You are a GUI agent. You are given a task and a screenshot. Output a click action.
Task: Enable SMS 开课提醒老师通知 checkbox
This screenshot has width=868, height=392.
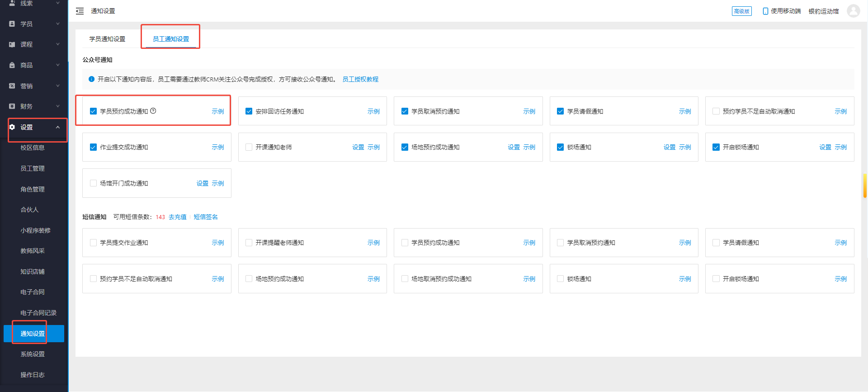click(249, 243)
